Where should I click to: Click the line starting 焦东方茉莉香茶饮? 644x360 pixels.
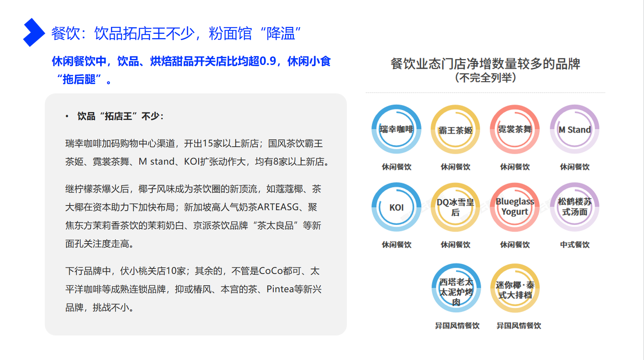[193, 225]
